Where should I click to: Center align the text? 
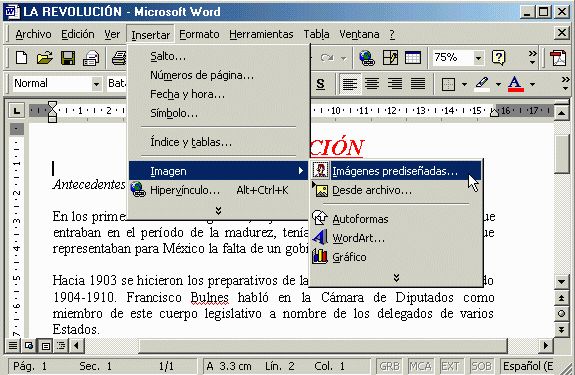372,84
